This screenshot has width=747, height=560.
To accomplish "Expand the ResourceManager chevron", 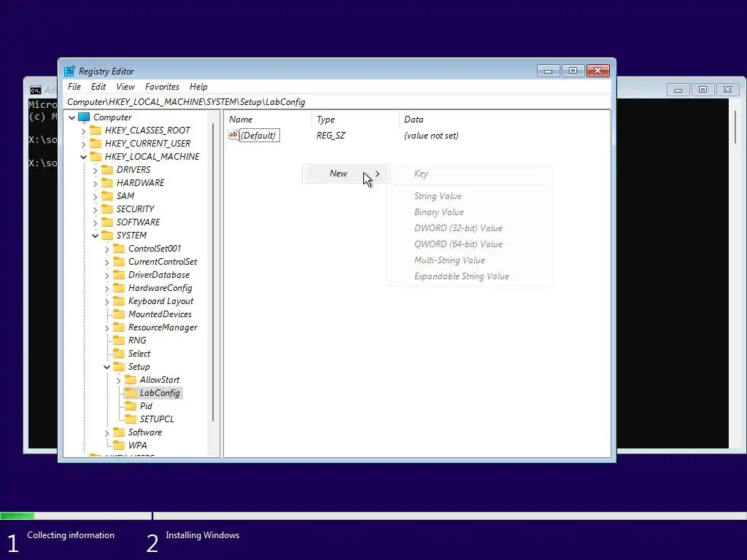I will click(107, 327).
